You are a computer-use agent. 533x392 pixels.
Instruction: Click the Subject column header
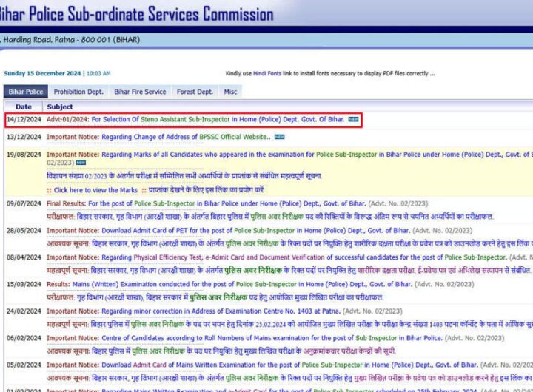60,107
